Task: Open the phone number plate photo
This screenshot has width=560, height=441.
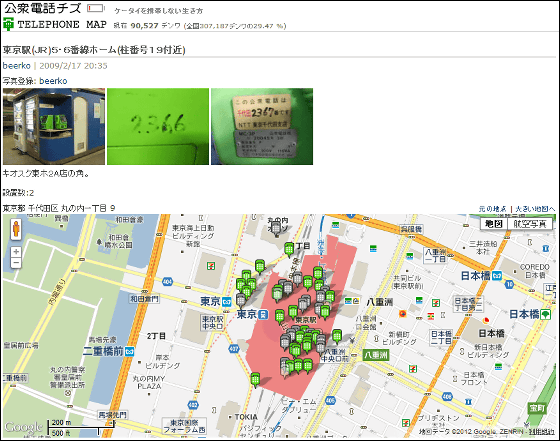Action: [x=262, y=126]
